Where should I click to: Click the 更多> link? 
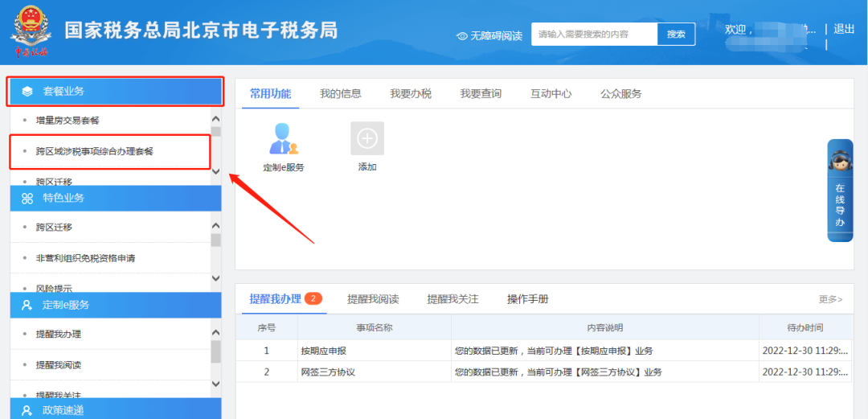pos(831,299)
